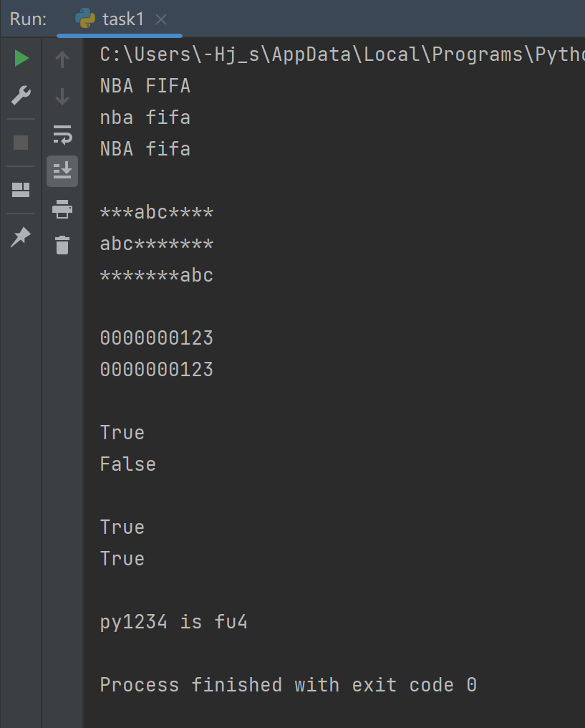Image resolution: width=585 pixels, height=728 pixels.
Task: Clear all console output with trash icon
Action: coord(62,245)
